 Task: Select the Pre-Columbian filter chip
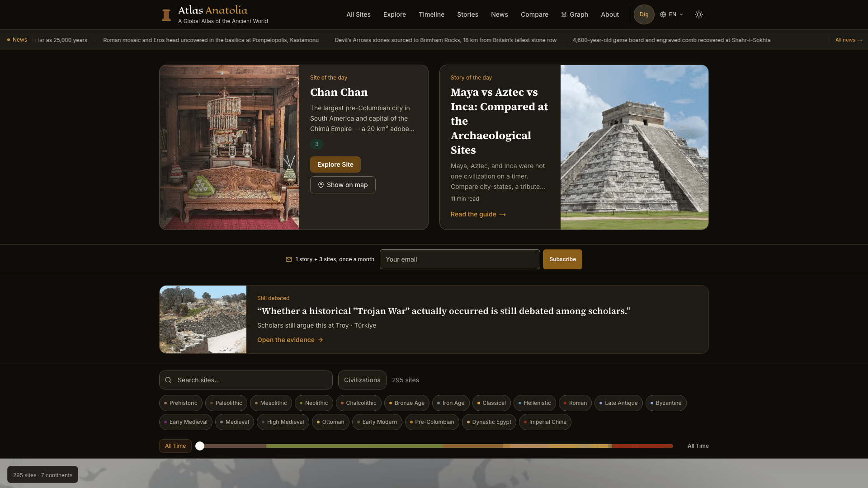coord(432,422)
